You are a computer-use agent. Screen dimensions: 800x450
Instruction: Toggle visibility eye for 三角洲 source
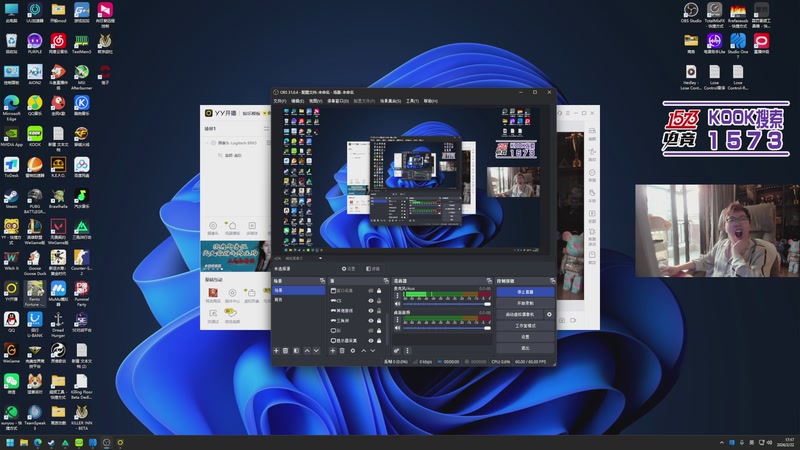(x=371, y=320)
